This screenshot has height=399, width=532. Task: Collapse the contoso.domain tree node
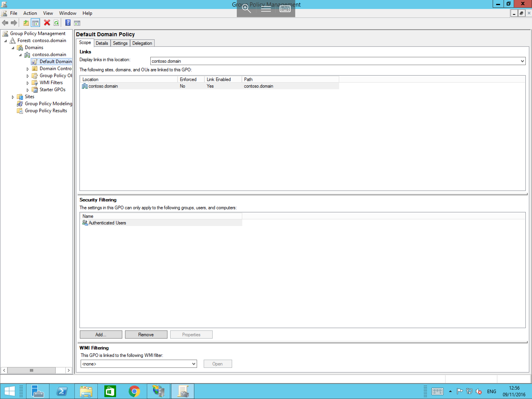point(20,55)
